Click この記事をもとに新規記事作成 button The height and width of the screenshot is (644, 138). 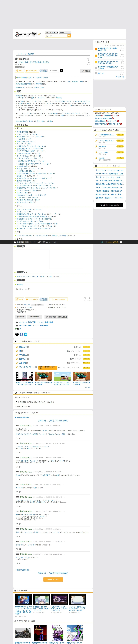click(x=56, y=317)
